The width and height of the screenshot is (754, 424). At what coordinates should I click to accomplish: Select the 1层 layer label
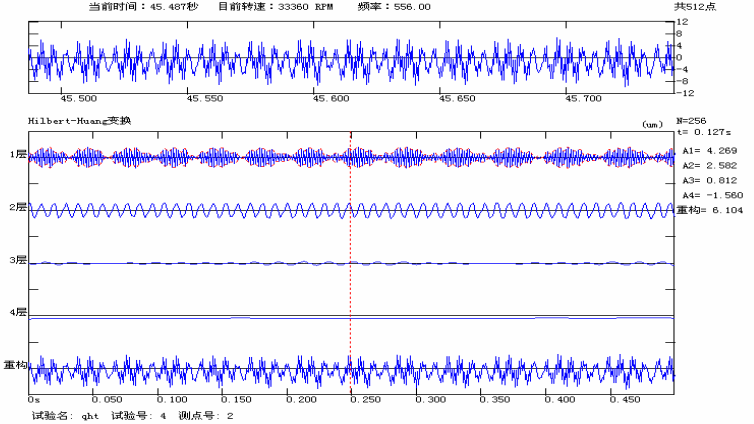tap(14, 155)
